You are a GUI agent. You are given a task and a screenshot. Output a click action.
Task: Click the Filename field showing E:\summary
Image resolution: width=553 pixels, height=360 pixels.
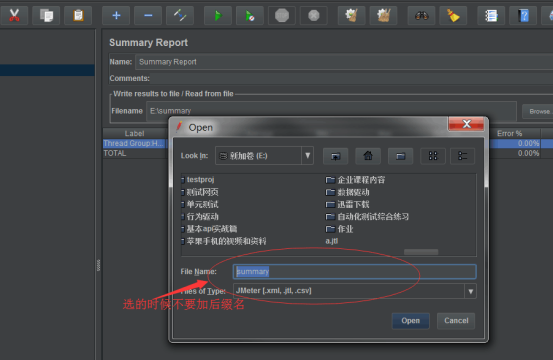(332, 111)
